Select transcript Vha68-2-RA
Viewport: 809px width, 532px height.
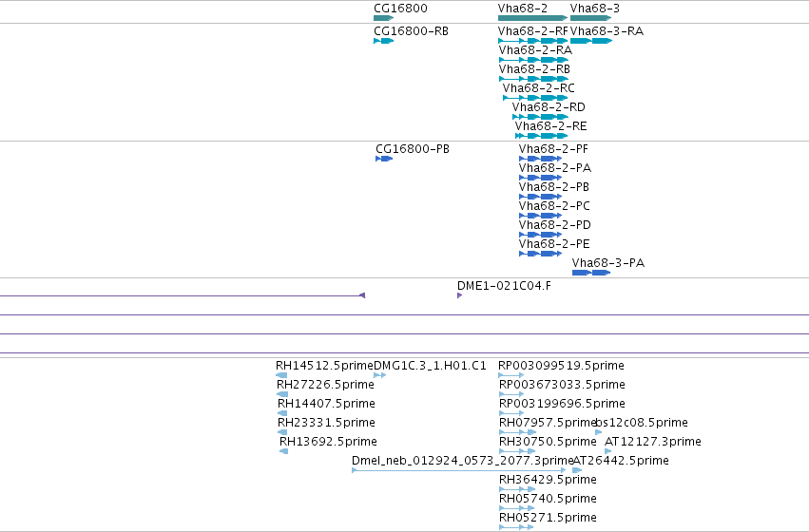535,50
